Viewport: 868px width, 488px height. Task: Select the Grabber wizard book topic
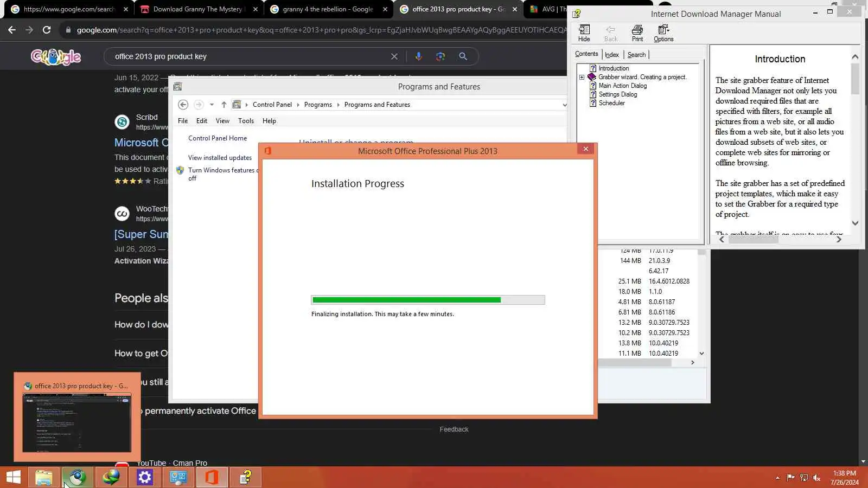tap(642, 77)
